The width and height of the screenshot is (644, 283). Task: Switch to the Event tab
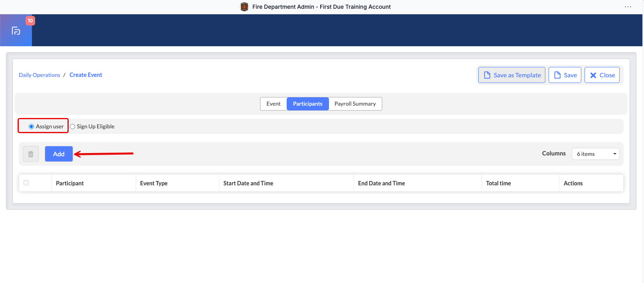click(273, 104)
